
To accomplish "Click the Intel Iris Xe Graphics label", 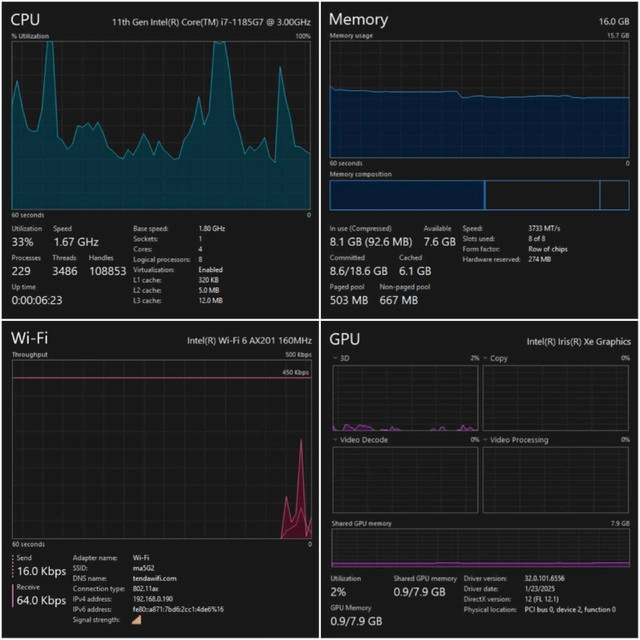I will pos(578,341).
